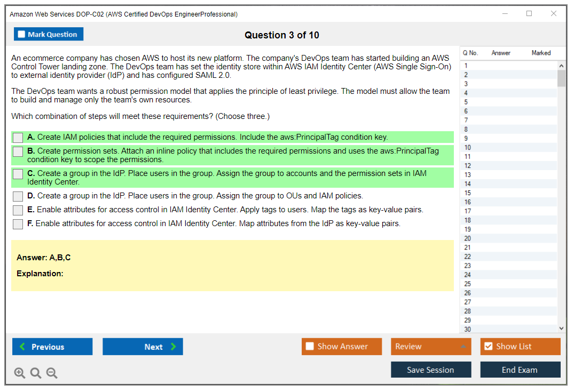Click the Marked column header
The image size is (574, 392).
[x=541, y=53]
